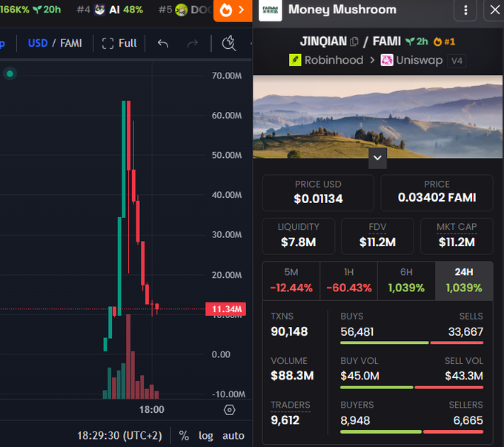Open timezone 18:29:30 (UTC+2) selector

pyautogui.click(x=119, y=435)
